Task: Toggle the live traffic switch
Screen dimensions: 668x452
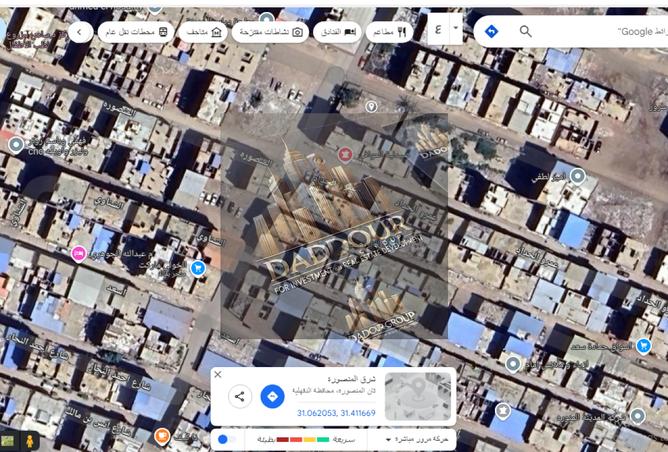Action: (226, 439)
